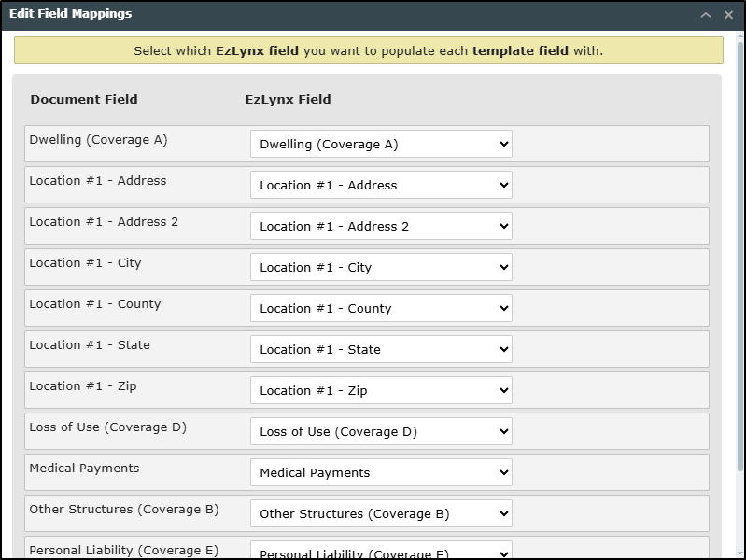Open the Location #1 - State dropdown

point(381,349)
